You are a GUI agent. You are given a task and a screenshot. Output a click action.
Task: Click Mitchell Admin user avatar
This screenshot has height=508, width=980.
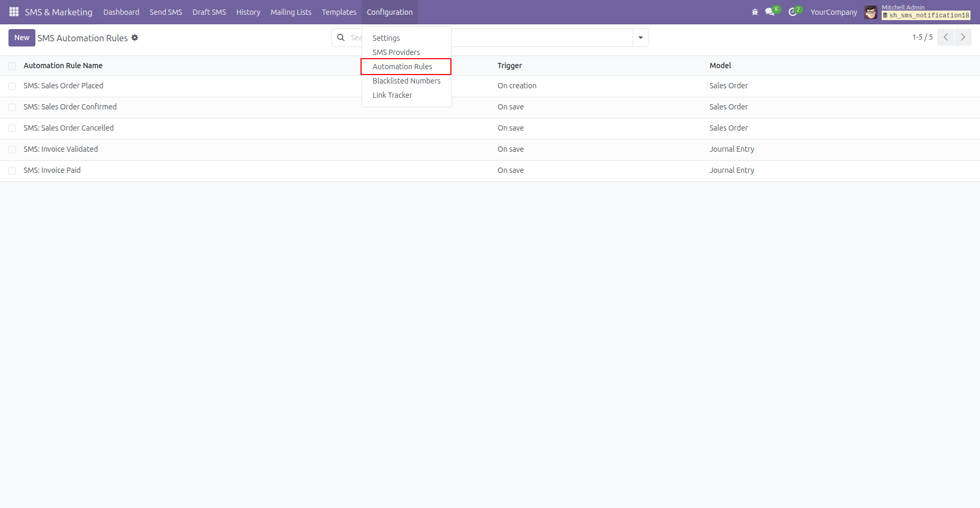pos(871,12)
